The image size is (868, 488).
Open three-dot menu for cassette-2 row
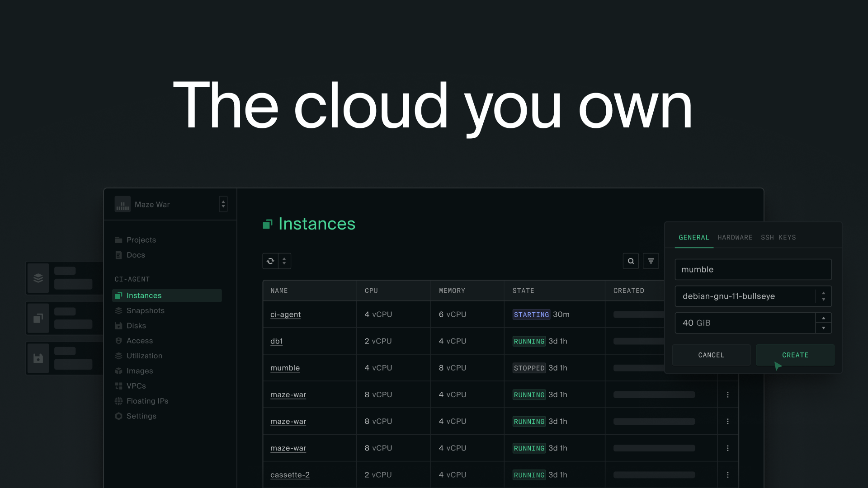point(727,475)
